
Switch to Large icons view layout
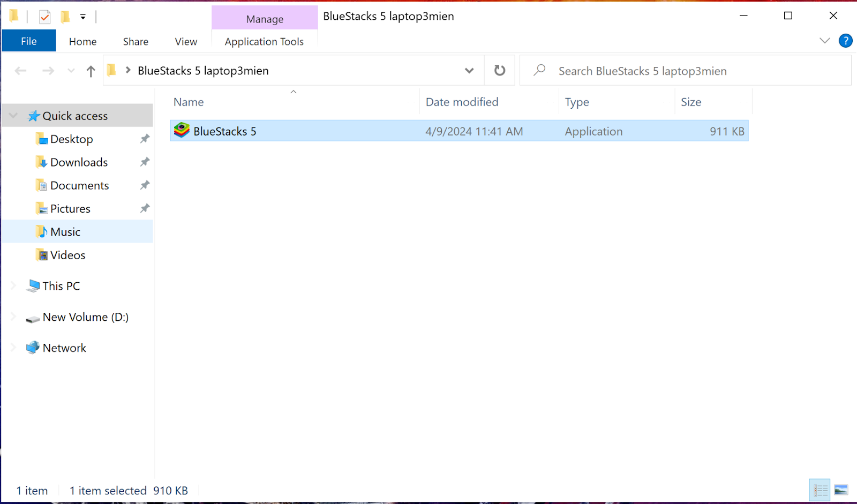841,490
